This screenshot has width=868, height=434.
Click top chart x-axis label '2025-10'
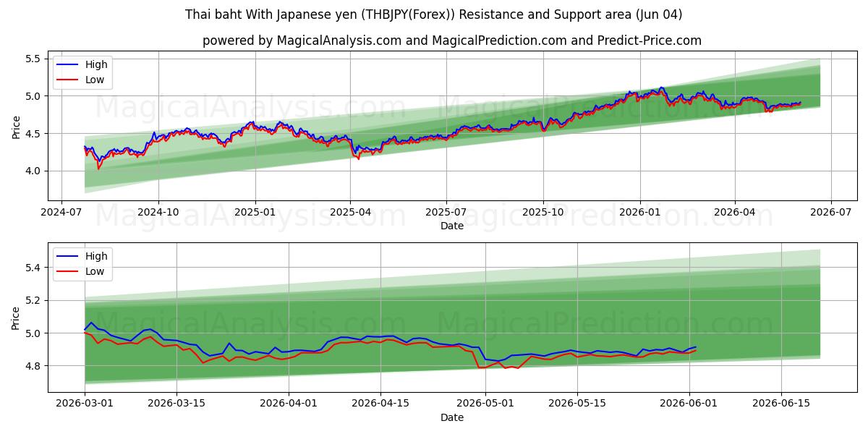coord(544,213)
